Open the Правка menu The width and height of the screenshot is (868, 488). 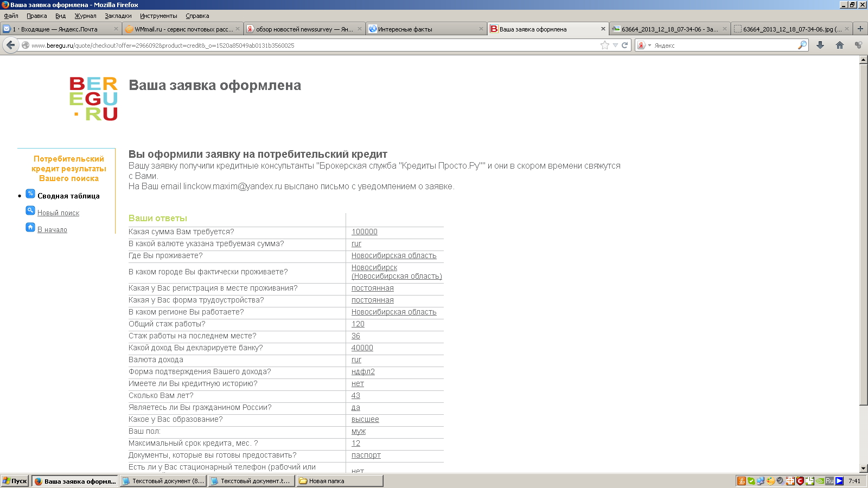pos(37,16)
